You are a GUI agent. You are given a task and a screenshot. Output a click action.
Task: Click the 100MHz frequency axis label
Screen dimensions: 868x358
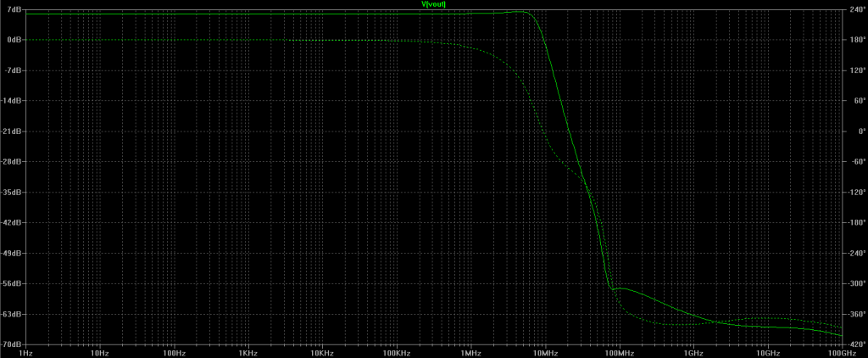620,353
